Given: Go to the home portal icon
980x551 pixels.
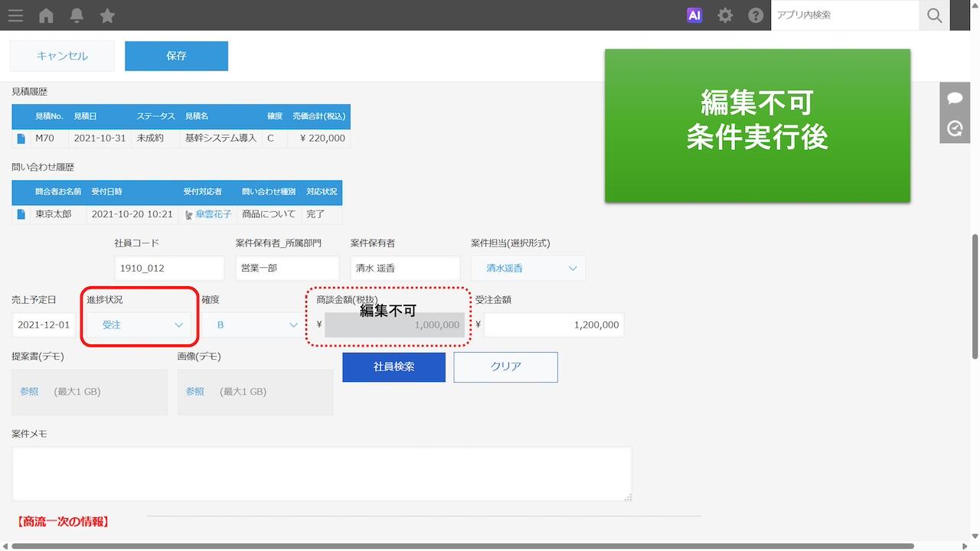Looking at the screenshot, I should tap(46, 15).
